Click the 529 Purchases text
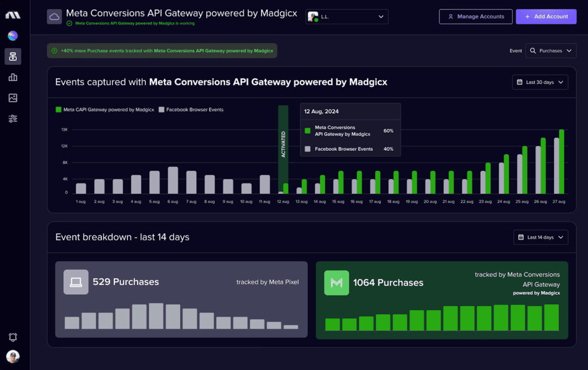Viewport: 588px width, 370px height. [126, 282]
